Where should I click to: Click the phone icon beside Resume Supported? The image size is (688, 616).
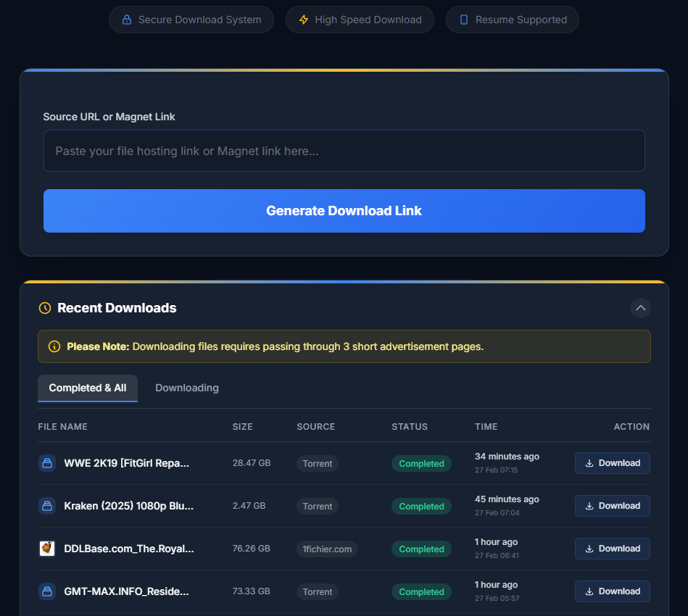click(464, 20)
